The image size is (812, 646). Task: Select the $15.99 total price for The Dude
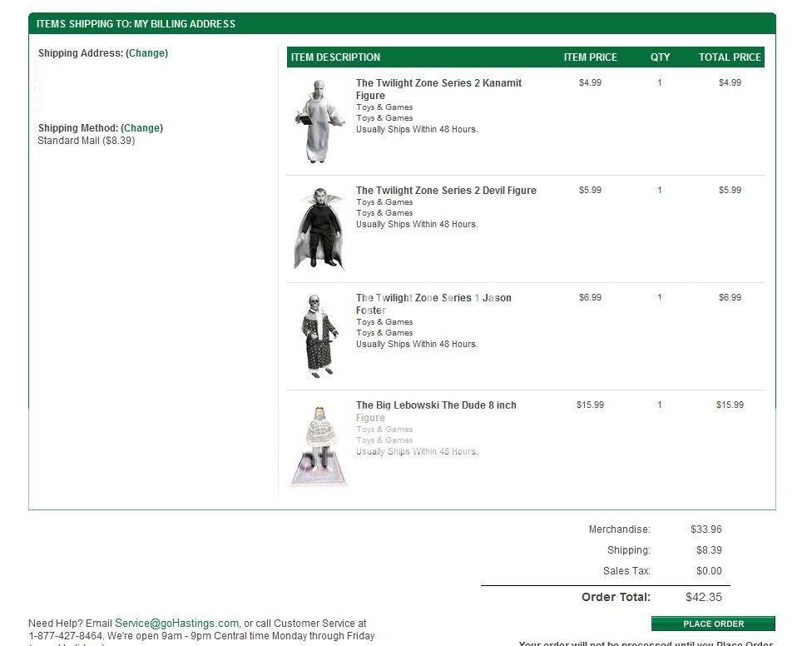click(730, 405)
